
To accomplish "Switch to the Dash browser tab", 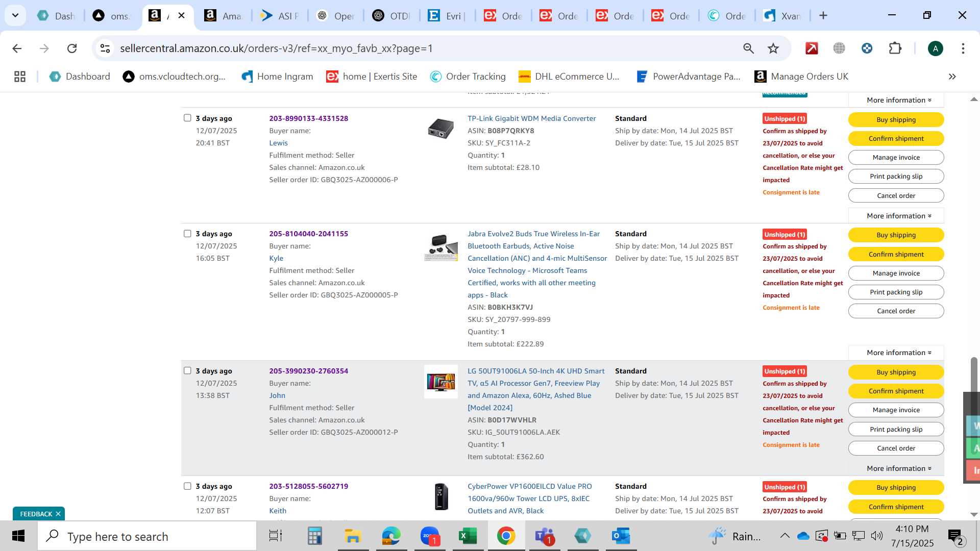I will 56,16.
